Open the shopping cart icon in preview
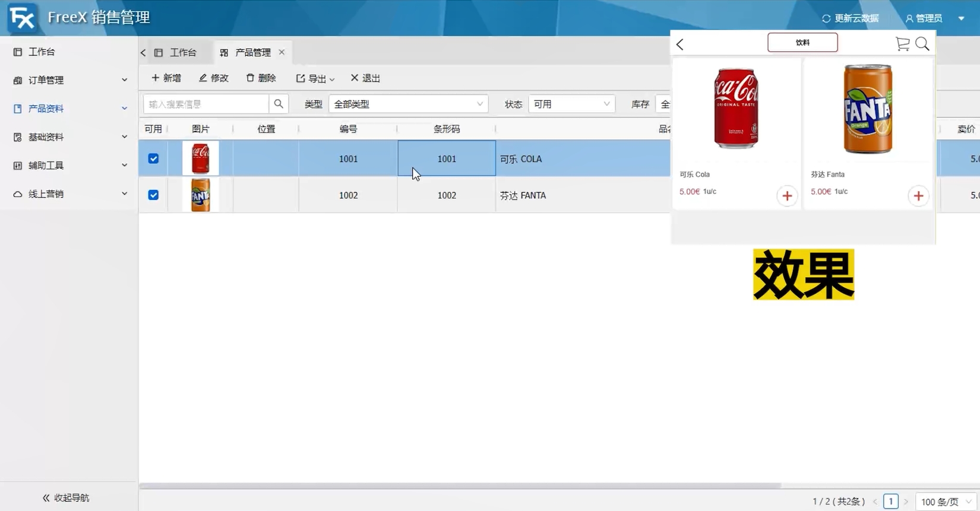This screenshot has width=980, height=511. tap(903, 44)
